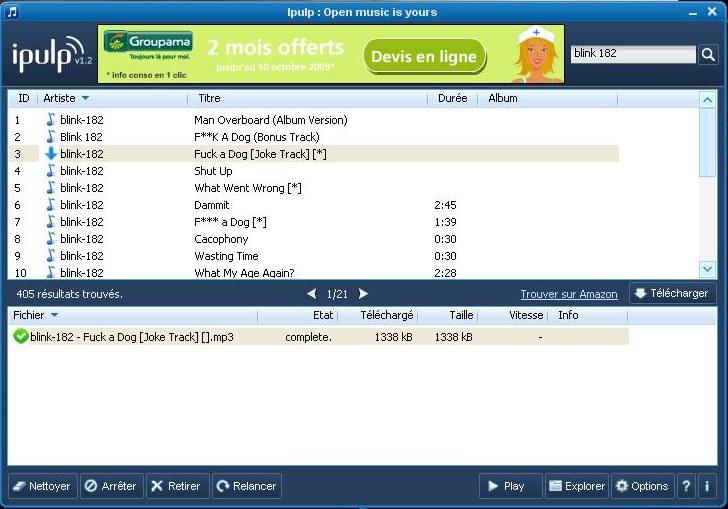Click the 2:45 duration of Dammit

tap(445, 205)
